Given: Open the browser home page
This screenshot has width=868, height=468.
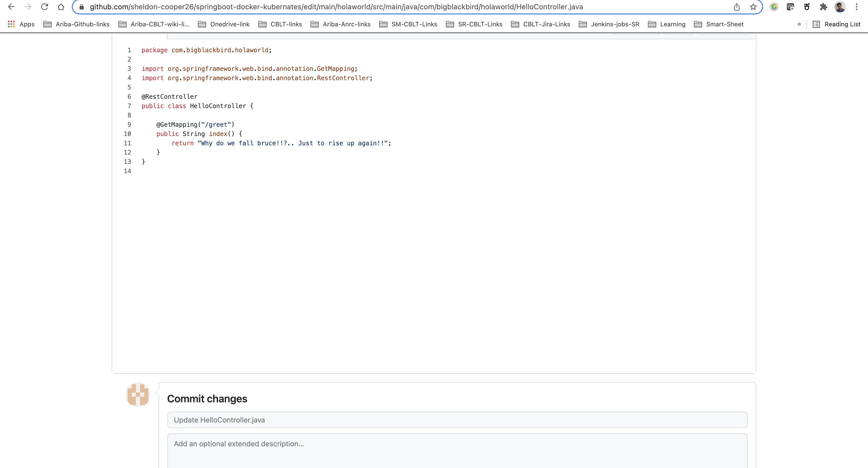Looking at the screenshot, I should pos(61,7).
